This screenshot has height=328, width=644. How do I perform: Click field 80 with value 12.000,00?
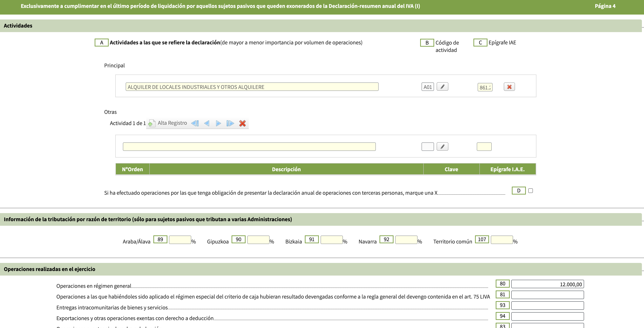(x=547, y=284)
